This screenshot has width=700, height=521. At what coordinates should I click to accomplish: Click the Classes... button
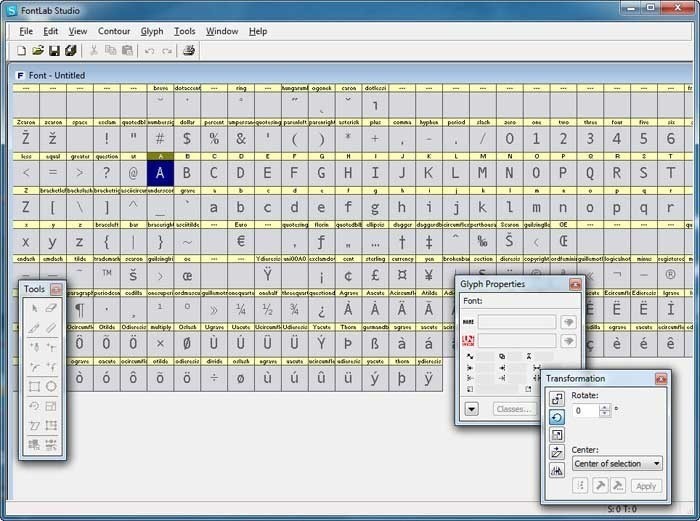tap(514, 409)
